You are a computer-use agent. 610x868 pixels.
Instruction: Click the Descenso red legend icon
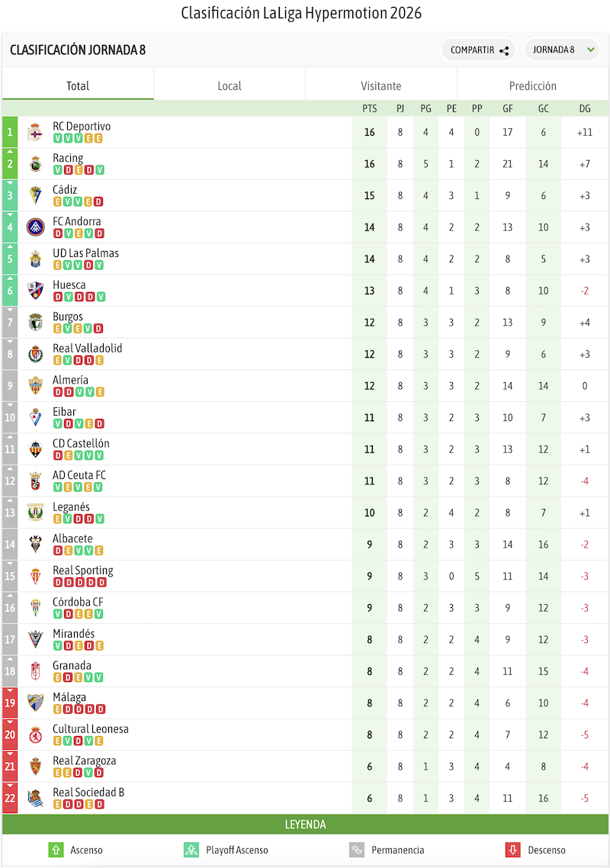click(x=513, y=850)
